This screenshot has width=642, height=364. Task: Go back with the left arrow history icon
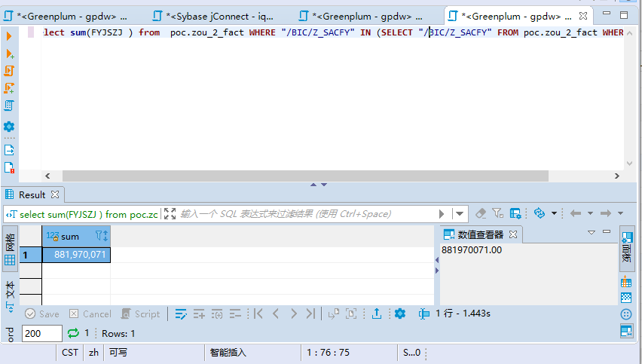[x=576, y=213]
